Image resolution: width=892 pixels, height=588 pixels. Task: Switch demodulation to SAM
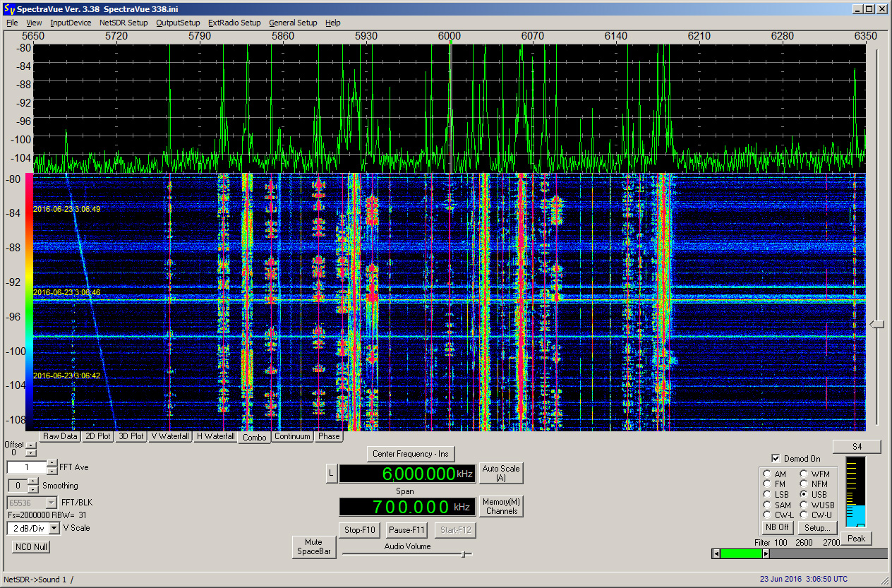coord(767,505)
